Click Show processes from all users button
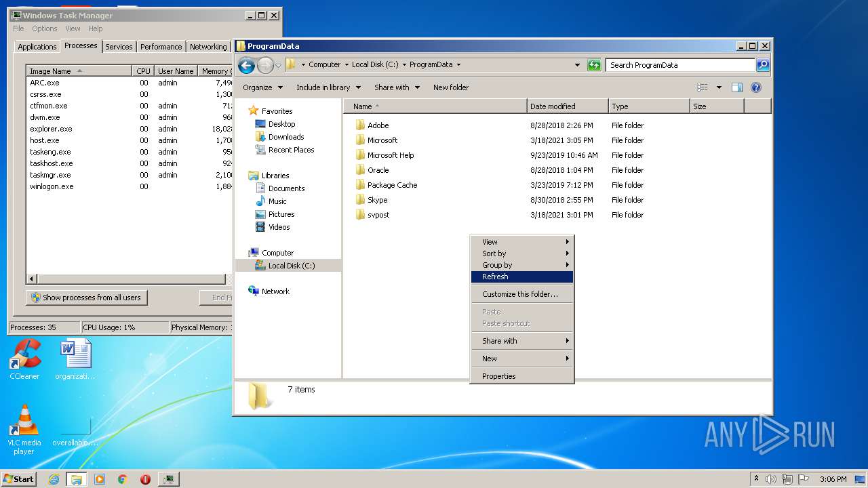Screen dimensions: 868x488 (86, 298)
